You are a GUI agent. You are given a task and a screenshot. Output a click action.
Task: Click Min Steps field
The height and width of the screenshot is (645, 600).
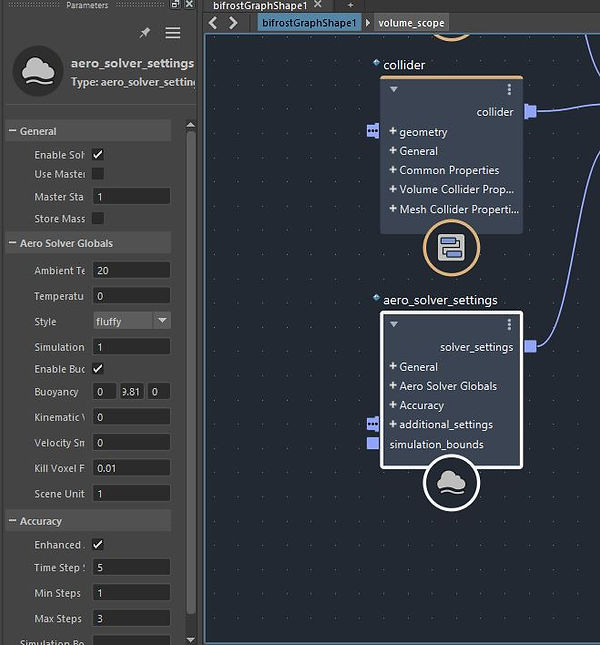point(131,593)
